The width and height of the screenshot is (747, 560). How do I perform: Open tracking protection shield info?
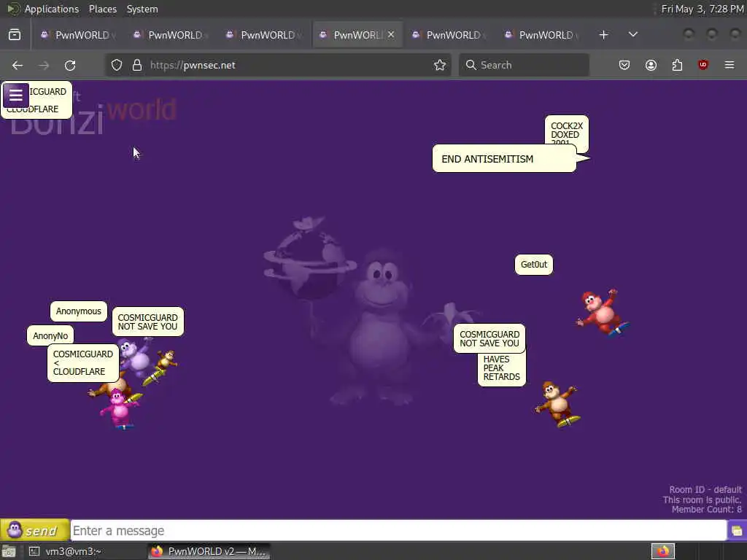117,65
